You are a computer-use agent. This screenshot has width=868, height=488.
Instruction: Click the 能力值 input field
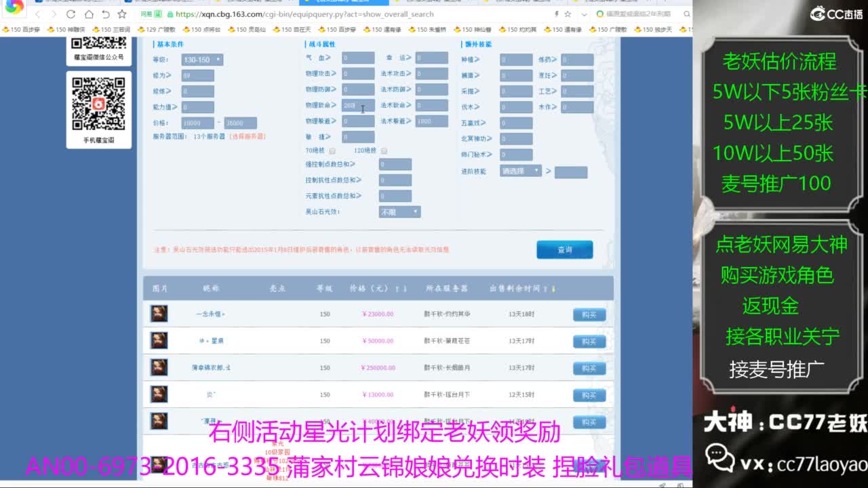pyautogui.click(x=198, y=107)
